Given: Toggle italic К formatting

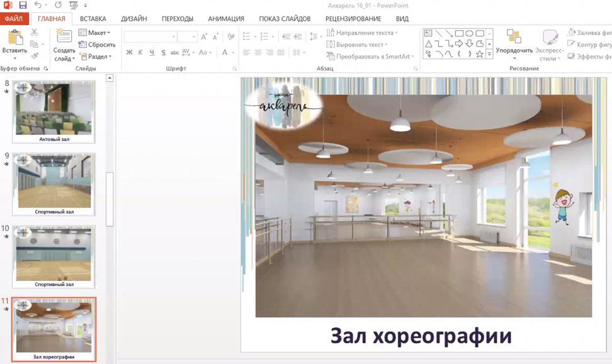Looking at the screenshot, I should [x=140, y=53].
